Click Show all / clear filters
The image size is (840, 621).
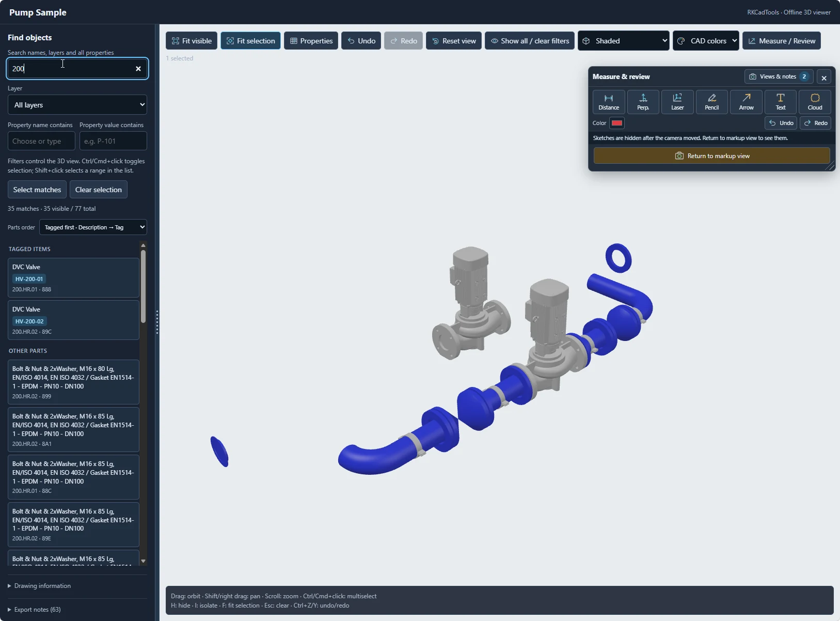530,41
